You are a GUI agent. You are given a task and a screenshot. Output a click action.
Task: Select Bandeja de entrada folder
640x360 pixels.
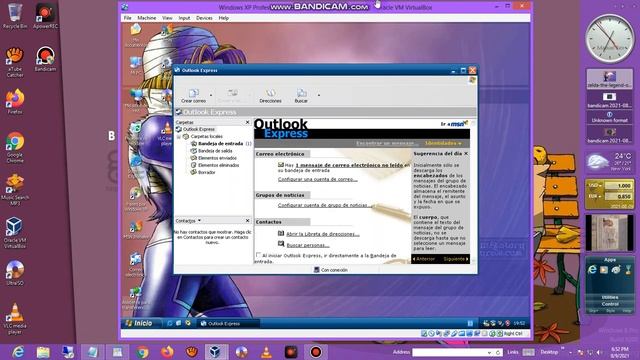pos(220,144)
